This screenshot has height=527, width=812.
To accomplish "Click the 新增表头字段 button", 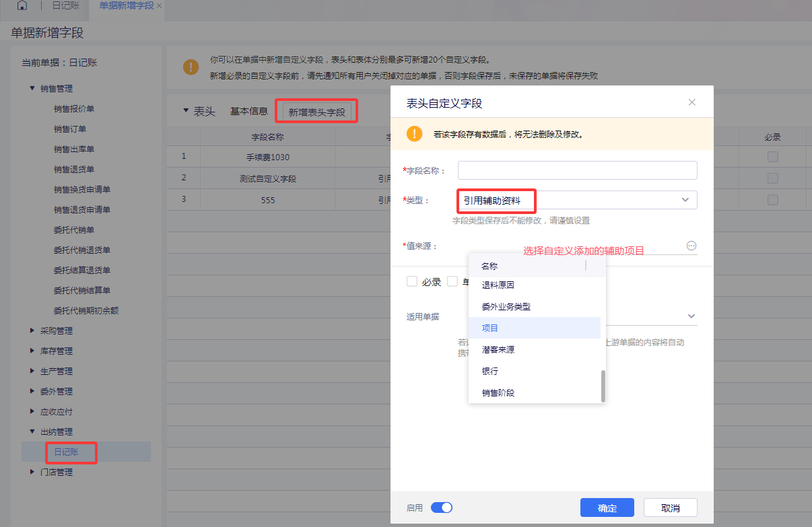I will tap(316, 112).
